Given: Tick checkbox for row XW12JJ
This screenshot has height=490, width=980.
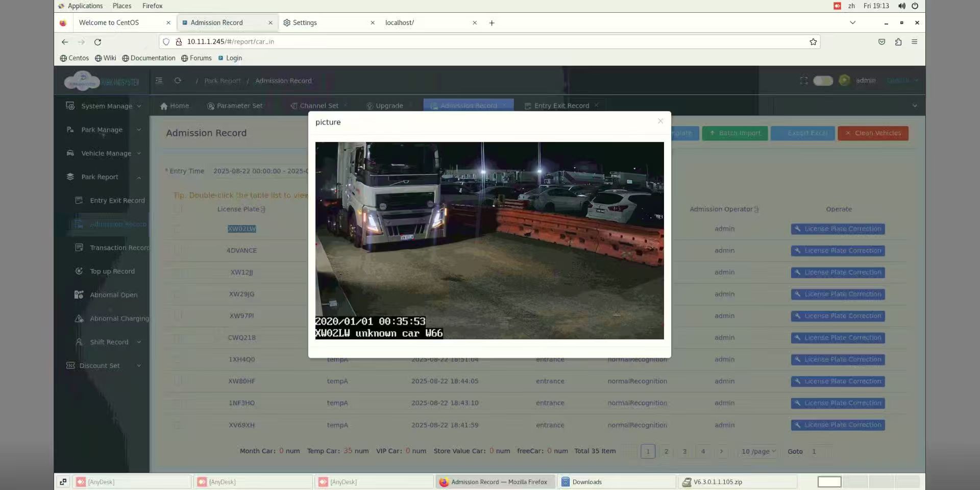Looking at the screenshot, I should click(x=177, y=272).
